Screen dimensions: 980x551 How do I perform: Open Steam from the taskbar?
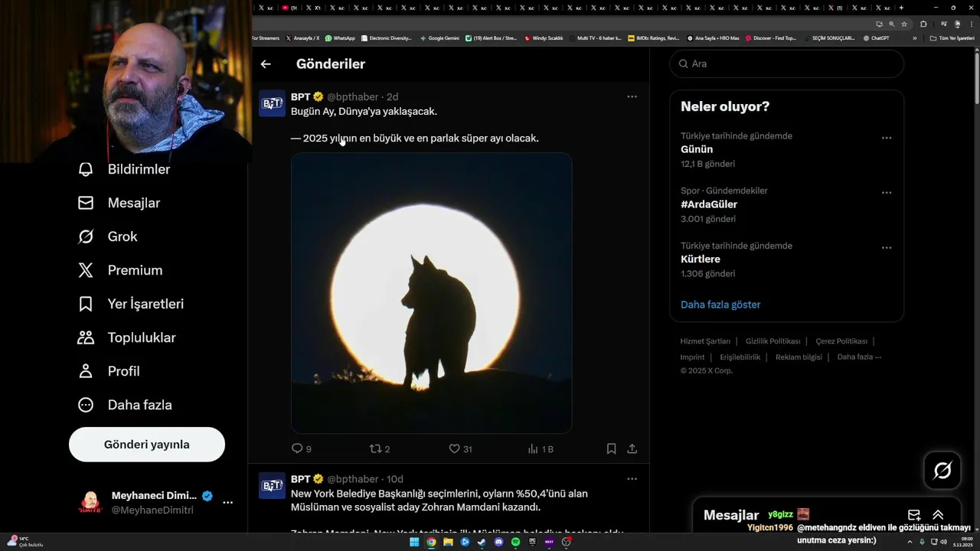pyautogui.click(x=482, y=542)
